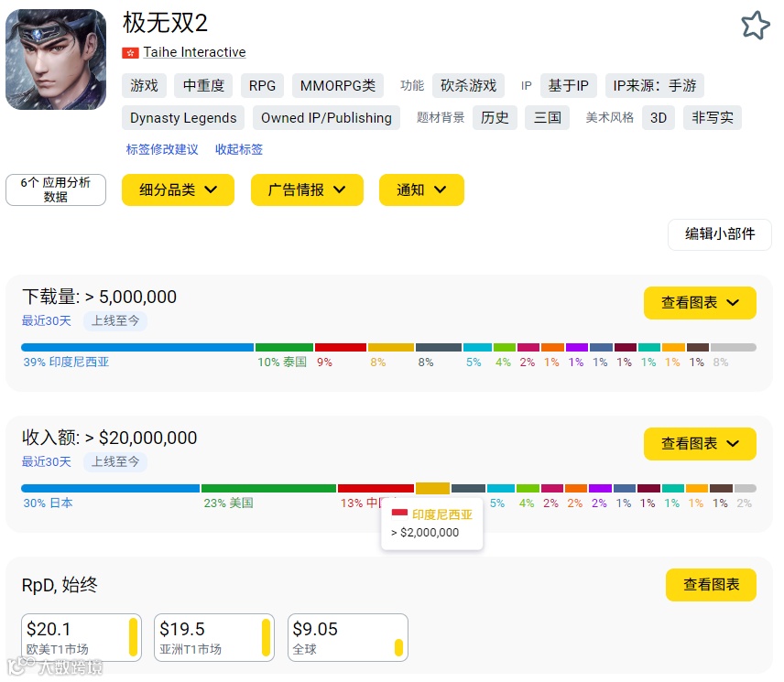
Task: Open 查看图表 dropdown in downloads section
Action: click(x=700, y=302)
